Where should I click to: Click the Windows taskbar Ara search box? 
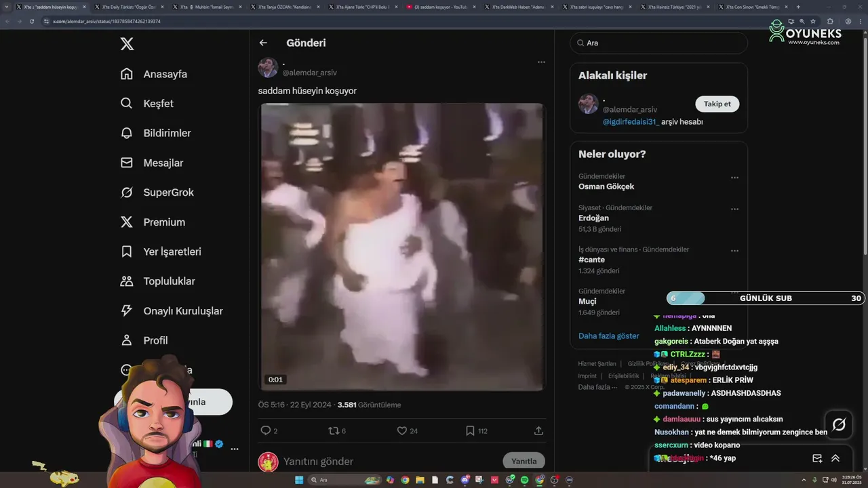(344, 480)
